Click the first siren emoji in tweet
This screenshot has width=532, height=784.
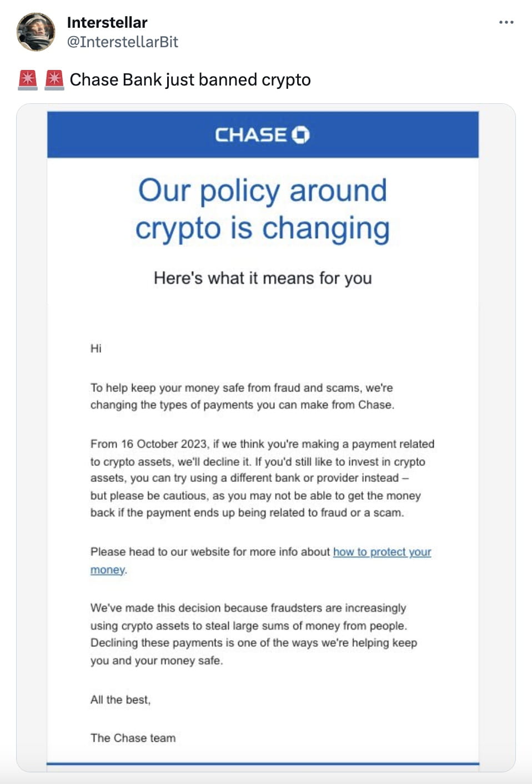[x=27, y=79]
